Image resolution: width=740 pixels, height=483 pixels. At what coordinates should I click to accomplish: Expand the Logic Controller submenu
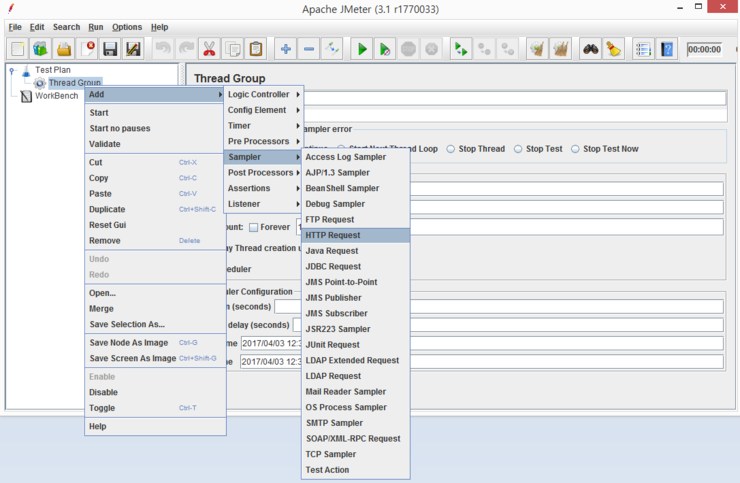264,94
